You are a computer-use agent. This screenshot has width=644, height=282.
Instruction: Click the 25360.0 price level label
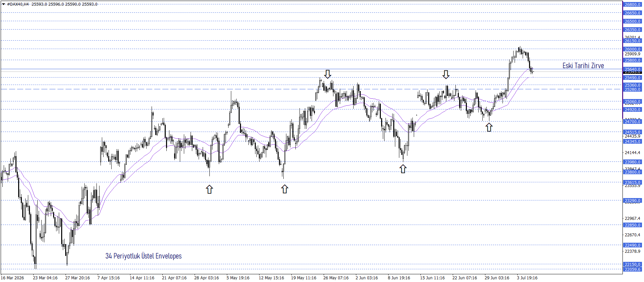[632, 85]
